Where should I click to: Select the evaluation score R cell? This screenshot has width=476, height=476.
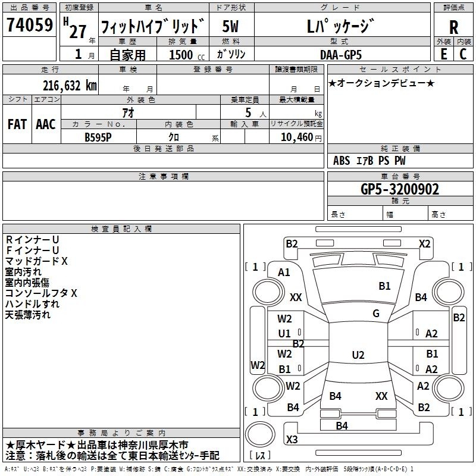point(453,24)
